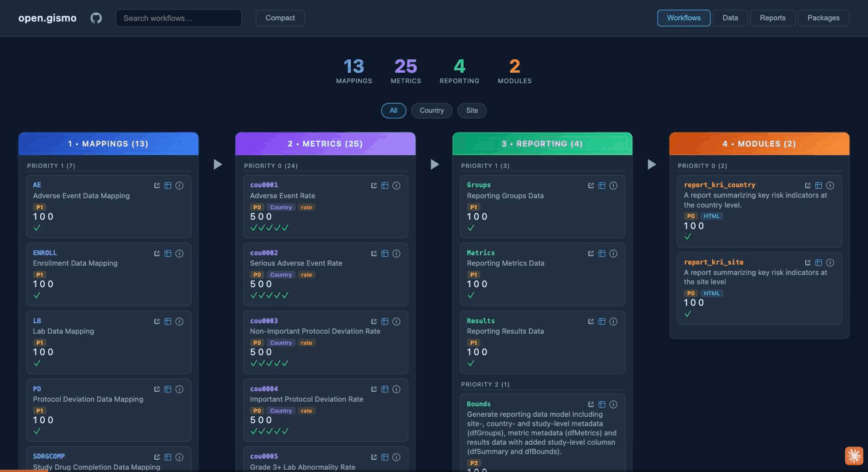This screenshot has height=472, width=868.
Task: Click the Mappings column header
Action: point(108,144)
